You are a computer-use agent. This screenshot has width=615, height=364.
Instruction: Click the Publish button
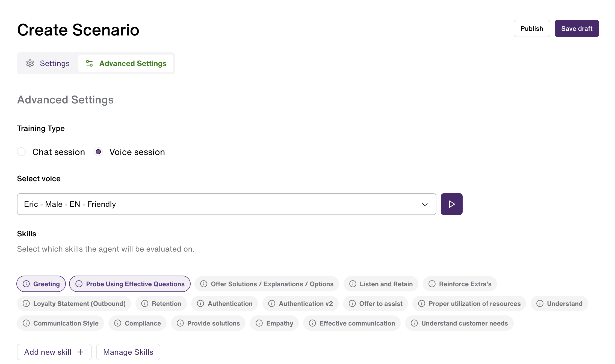coord(532,28)
